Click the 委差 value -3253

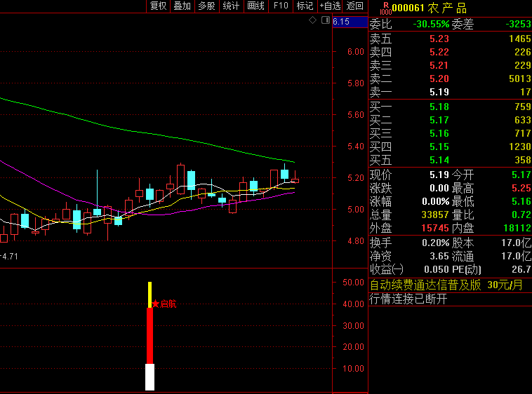518,24
